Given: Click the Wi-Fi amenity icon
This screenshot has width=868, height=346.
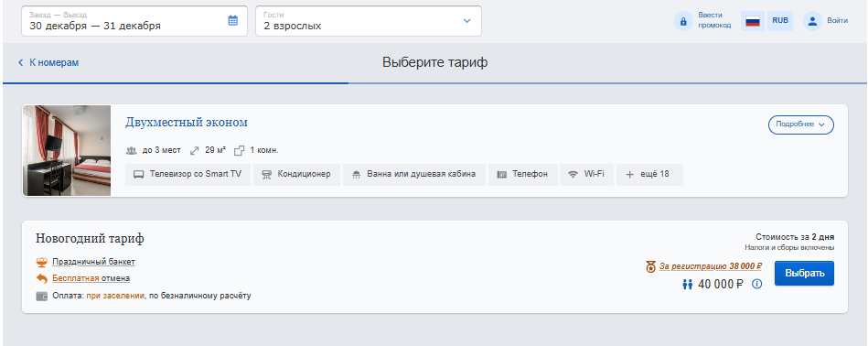Looking at the screenshot, I should (573, 174).
